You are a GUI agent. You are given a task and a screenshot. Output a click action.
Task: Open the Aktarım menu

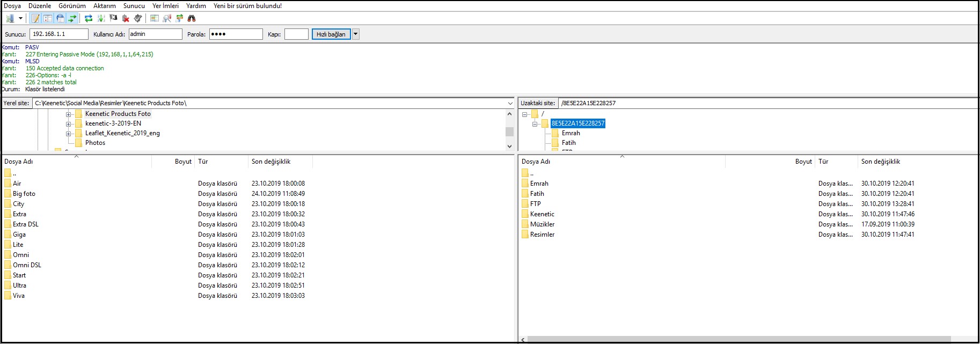(x=104, y=6)
